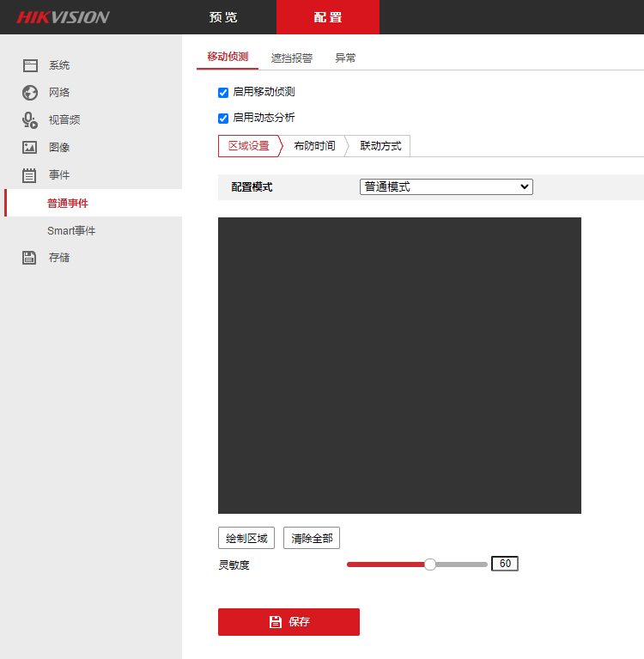Select the 区域设置 step tab
Viewport: 644px width, 659px height.
click(249, 146)
